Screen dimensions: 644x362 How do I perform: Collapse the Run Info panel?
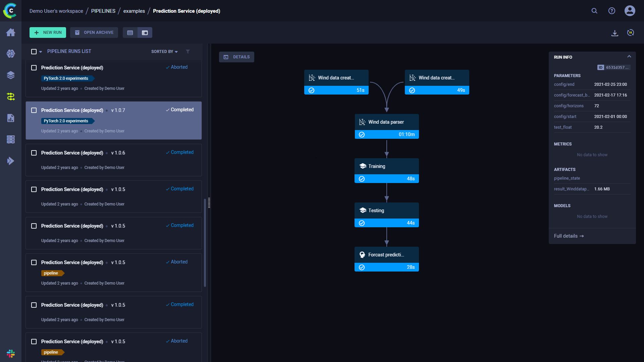(x=629, y=57)
